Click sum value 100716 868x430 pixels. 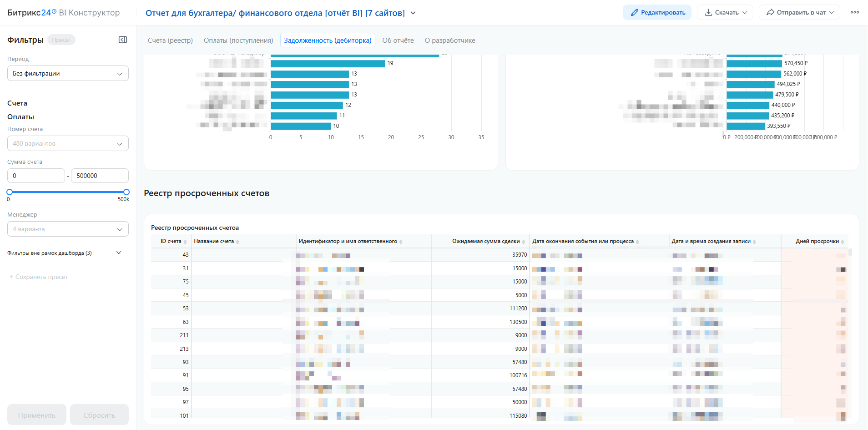point(518,375)
